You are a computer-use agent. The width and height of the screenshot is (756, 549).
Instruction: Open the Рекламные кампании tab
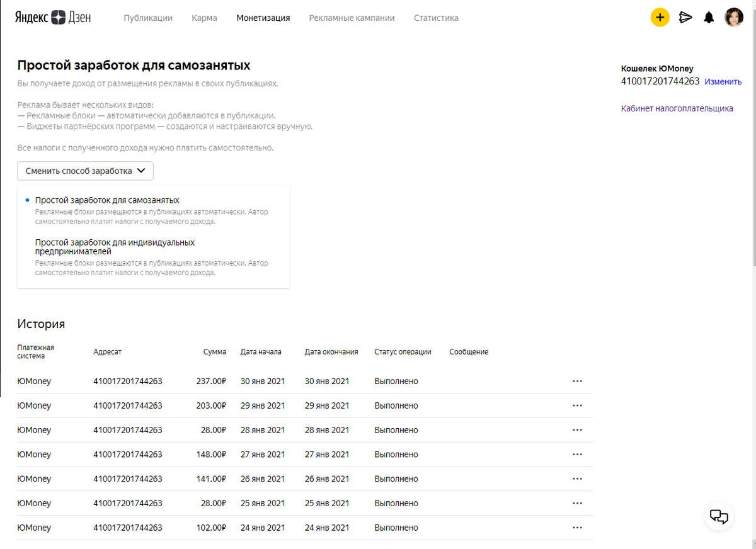[352, 18]
